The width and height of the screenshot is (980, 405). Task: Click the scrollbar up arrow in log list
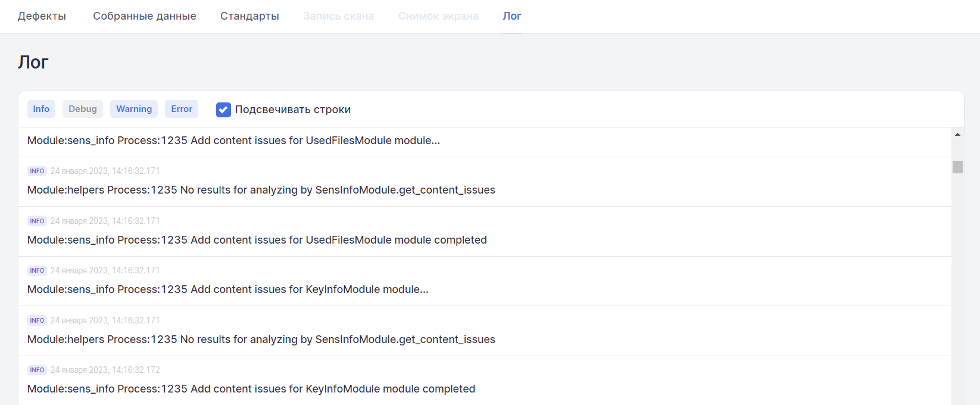point(957,135)
